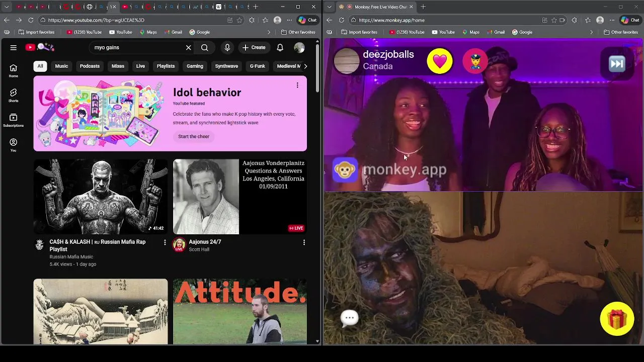
Task: Open options for Idol behavior banner
Action: coord(297,85)
